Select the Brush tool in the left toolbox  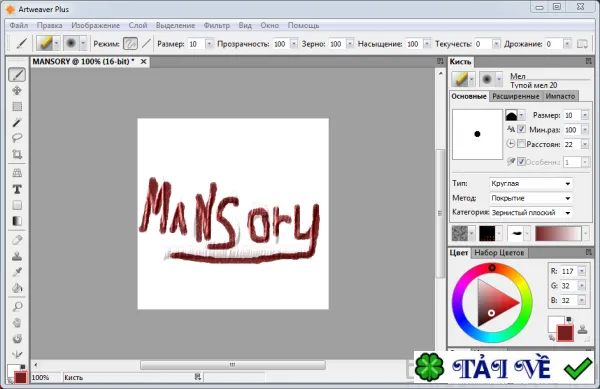click(17, 75)
